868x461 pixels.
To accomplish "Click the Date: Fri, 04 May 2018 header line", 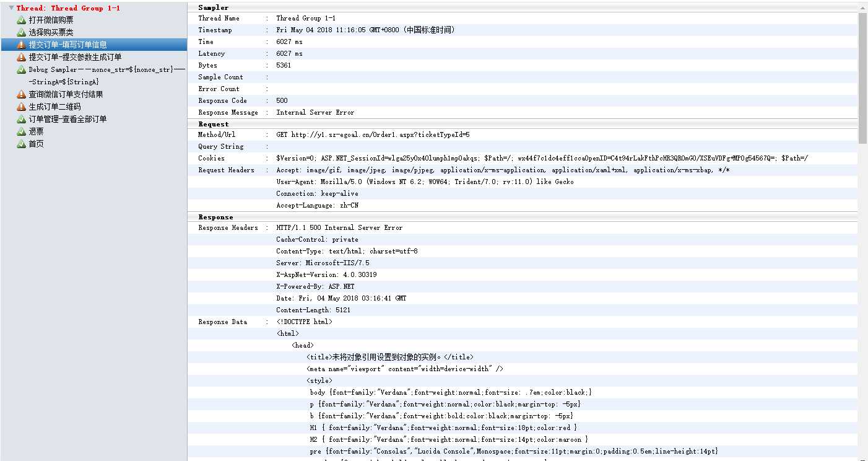I will tap(341, 298).
